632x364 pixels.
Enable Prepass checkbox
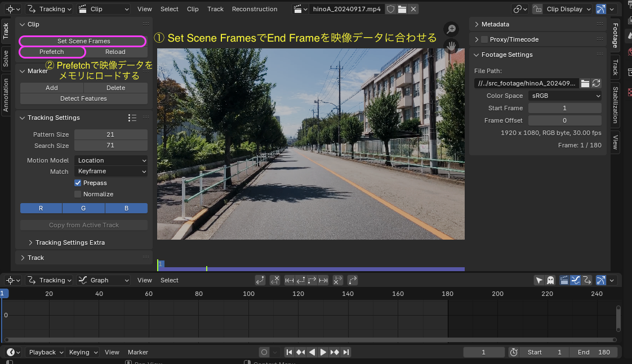(78, 183)
